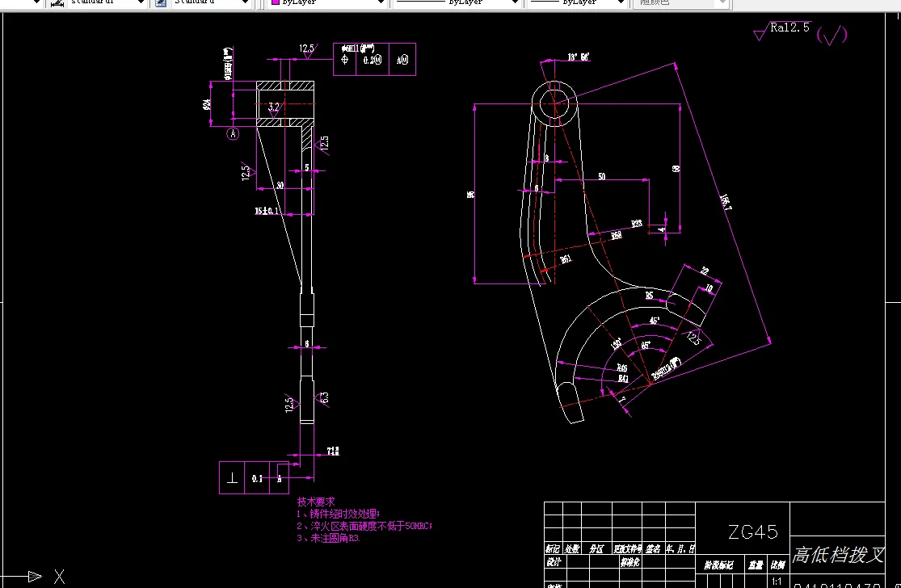Select the 标记 title block cell
This screenshot has width=901, height=588.
click(x=553, y=549)
